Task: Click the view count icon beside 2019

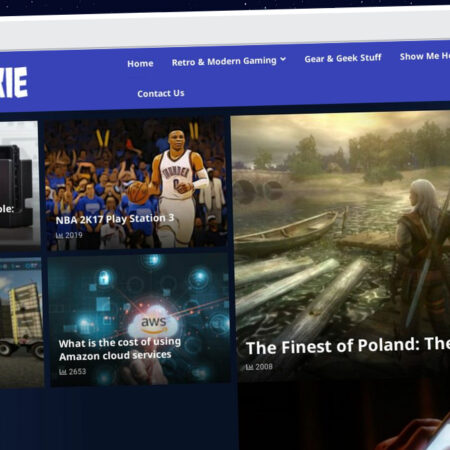Action: click(59, 236)
